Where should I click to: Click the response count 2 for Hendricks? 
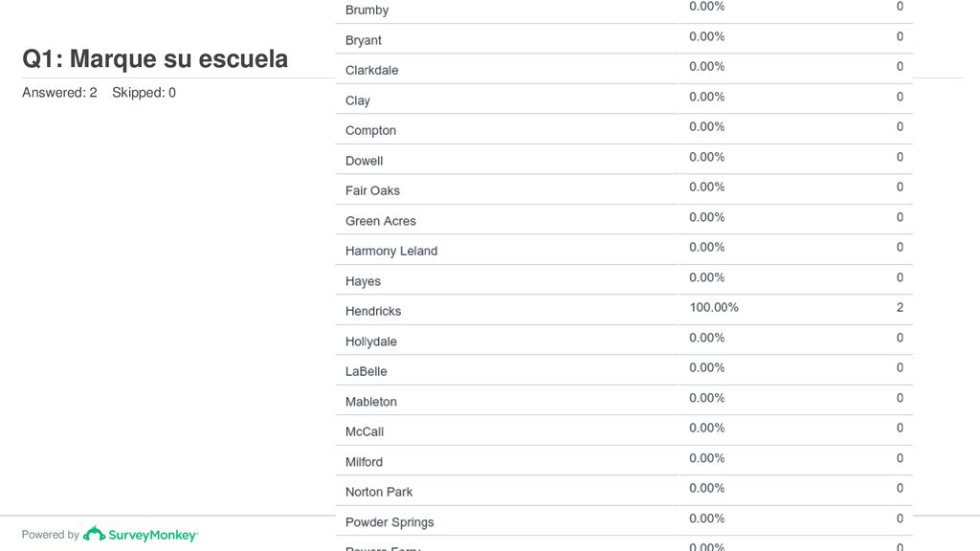[x=900, y=307]
